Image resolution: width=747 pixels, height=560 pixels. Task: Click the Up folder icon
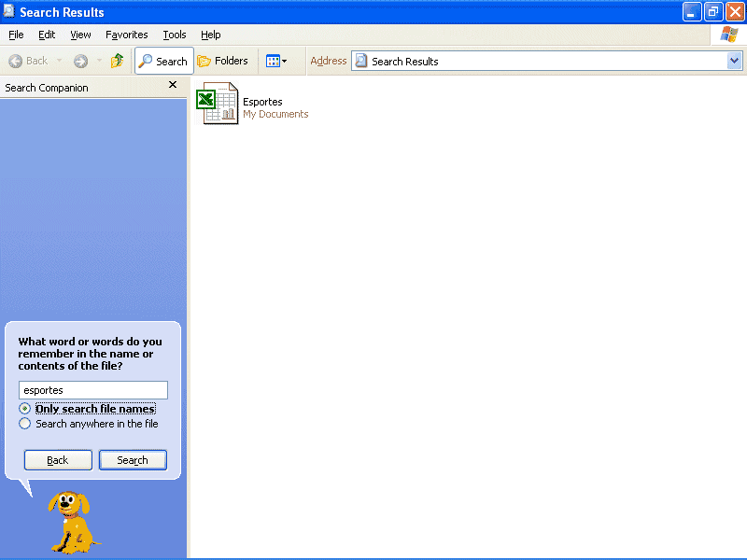click(x=118, y=62)
